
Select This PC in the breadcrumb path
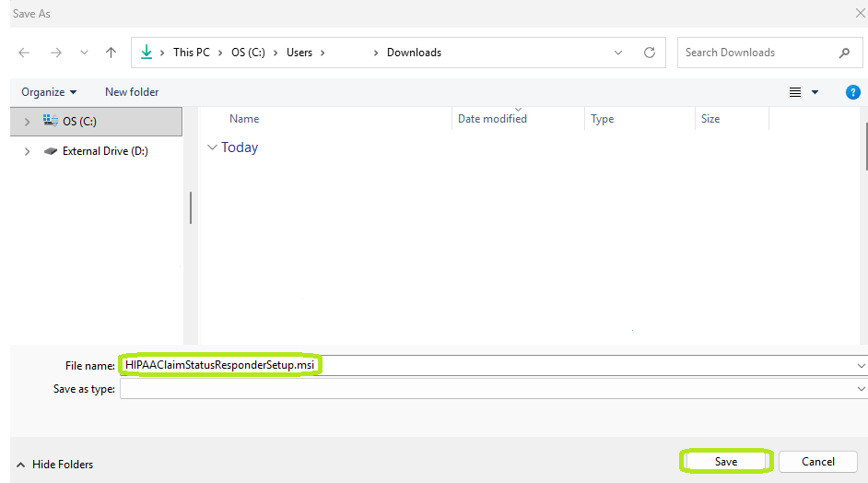click(x=192, y=53)
